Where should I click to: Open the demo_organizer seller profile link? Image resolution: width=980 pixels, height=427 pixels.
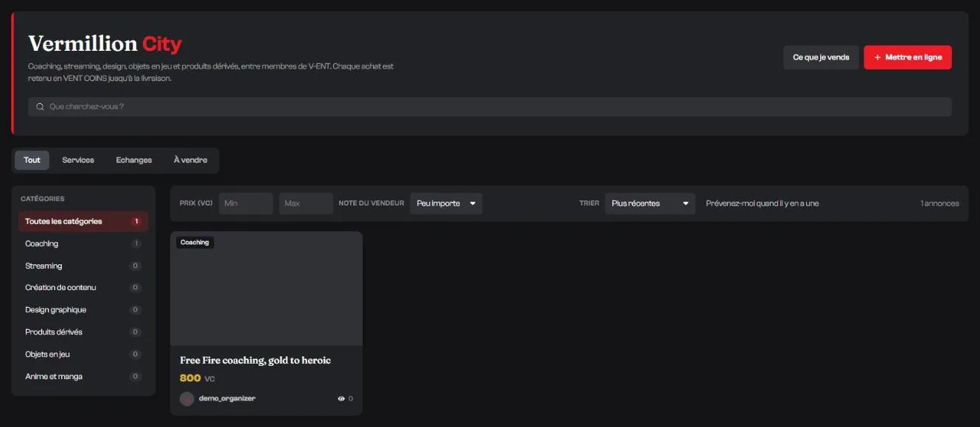pos(227,398)
